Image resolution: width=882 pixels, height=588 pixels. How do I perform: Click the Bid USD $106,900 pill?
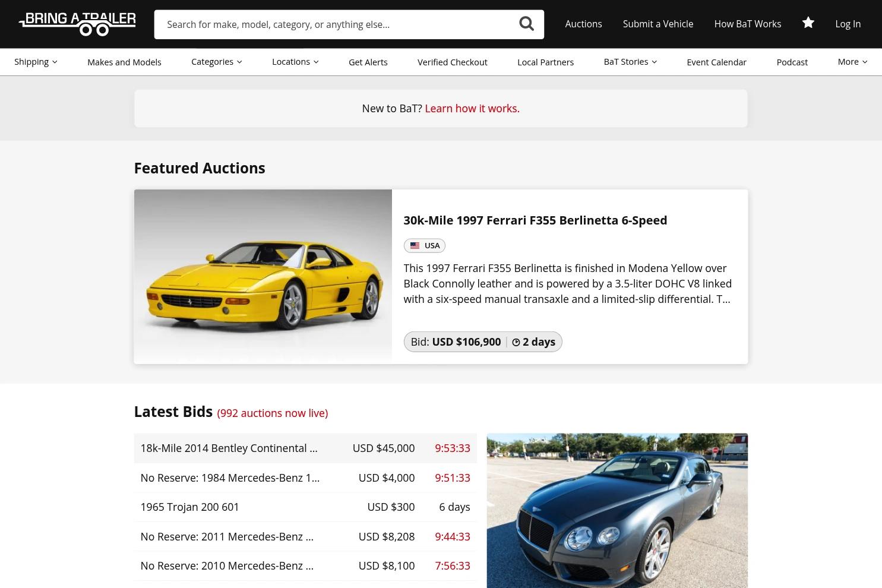pyautogui.click(x=483, y=342)
